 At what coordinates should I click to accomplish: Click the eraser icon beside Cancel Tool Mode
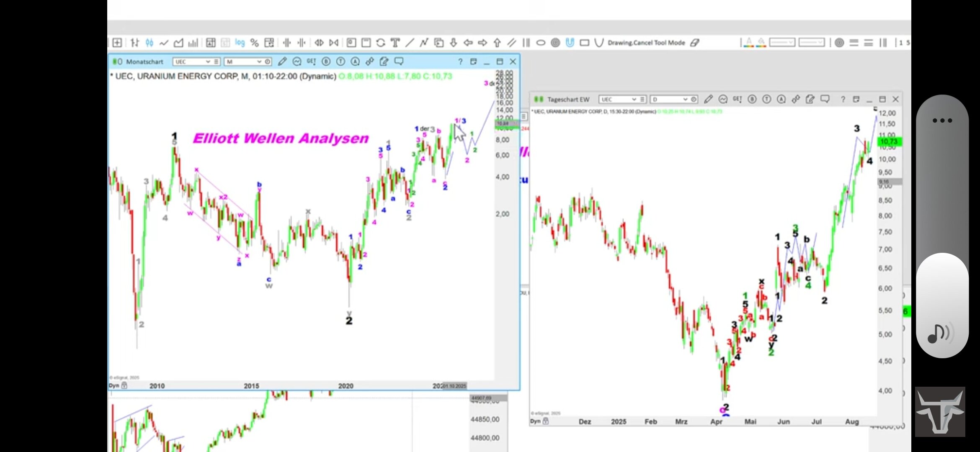click(695, 43)
